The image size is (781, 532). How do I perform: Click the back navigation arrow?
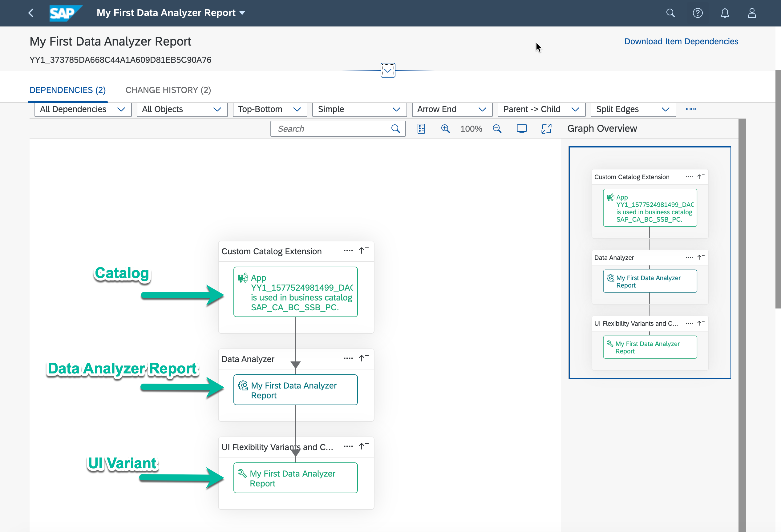tap(31, 13)
